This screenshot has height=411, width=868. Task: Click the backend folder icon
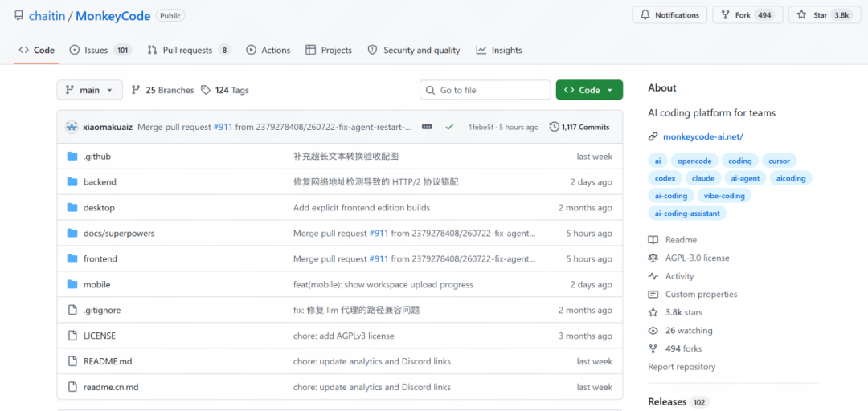72,182
